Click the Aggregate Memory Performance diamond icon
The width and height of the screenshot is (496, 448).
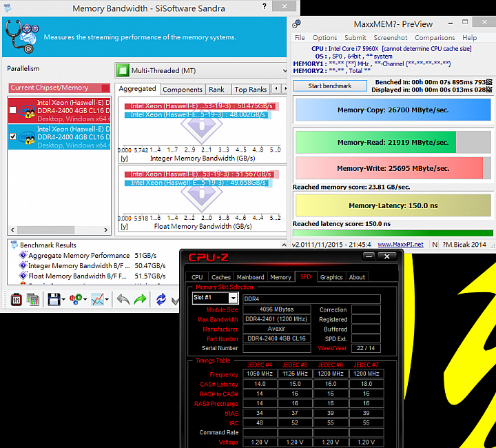coord(23,255)
